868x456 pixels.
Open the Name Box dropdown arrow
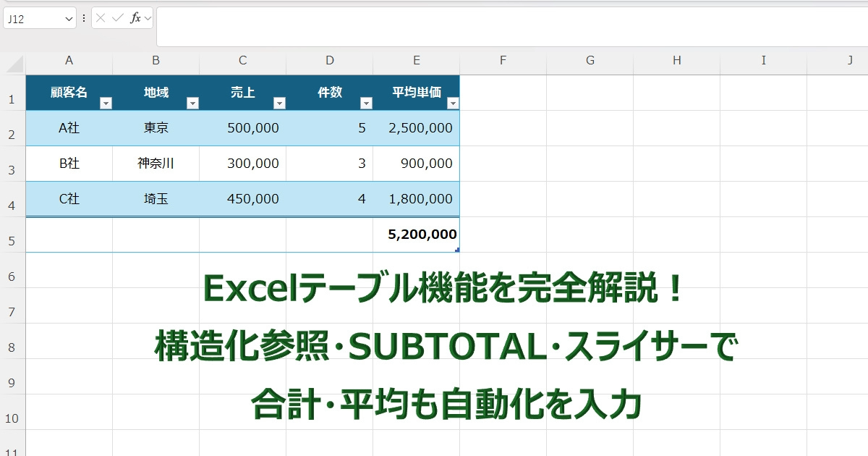tap(68, 17)
